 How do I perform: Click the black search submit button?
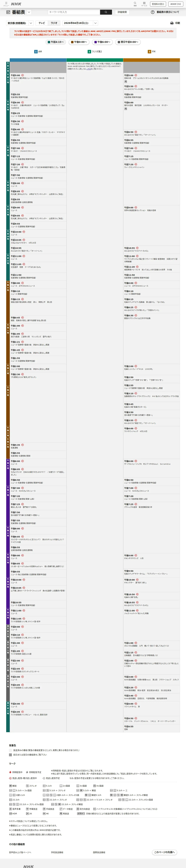pos(106,12)
